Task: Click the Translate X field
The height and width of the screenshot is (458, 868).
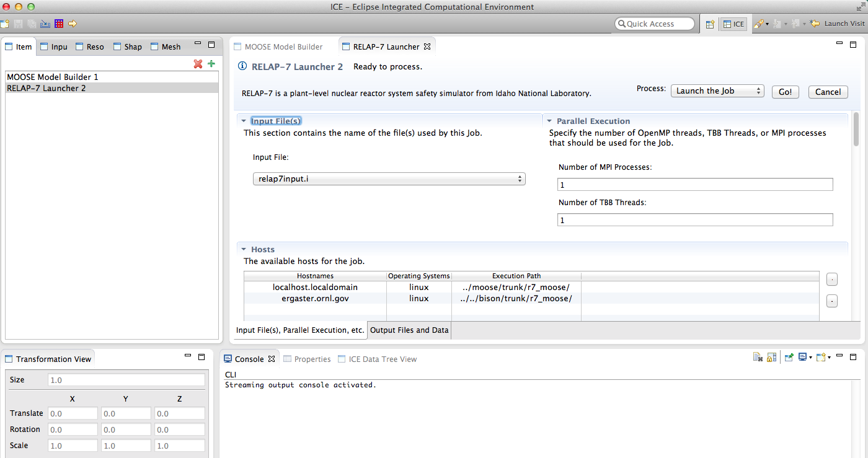Action: pos(73,413)
